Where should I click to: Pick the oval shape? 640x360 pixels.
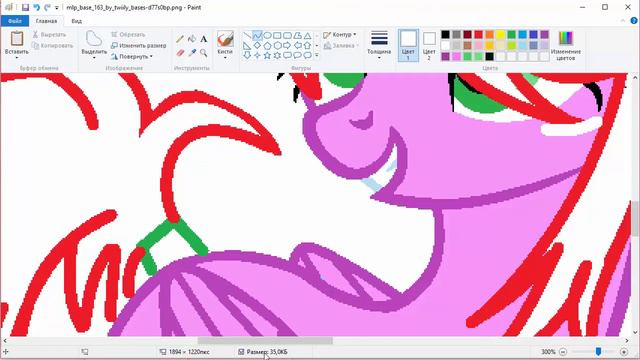[x=267, y=36]
